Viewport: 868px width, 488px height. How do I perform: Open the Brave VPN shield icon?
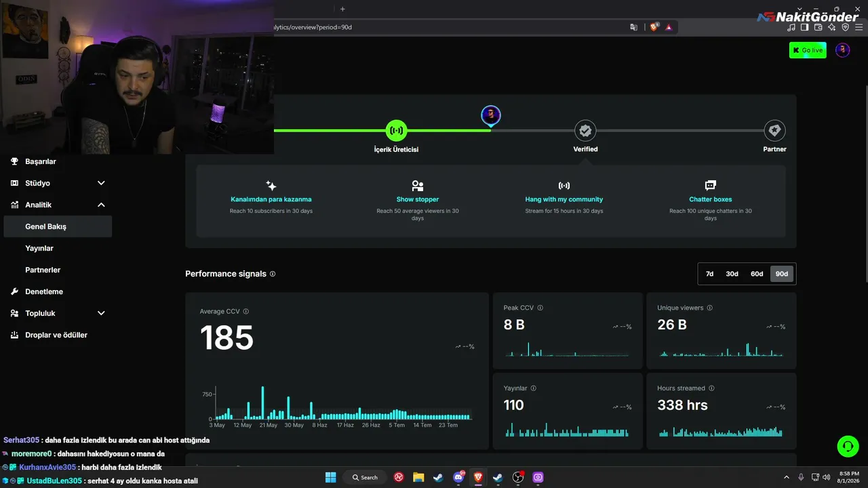click(x=845, y=28)
